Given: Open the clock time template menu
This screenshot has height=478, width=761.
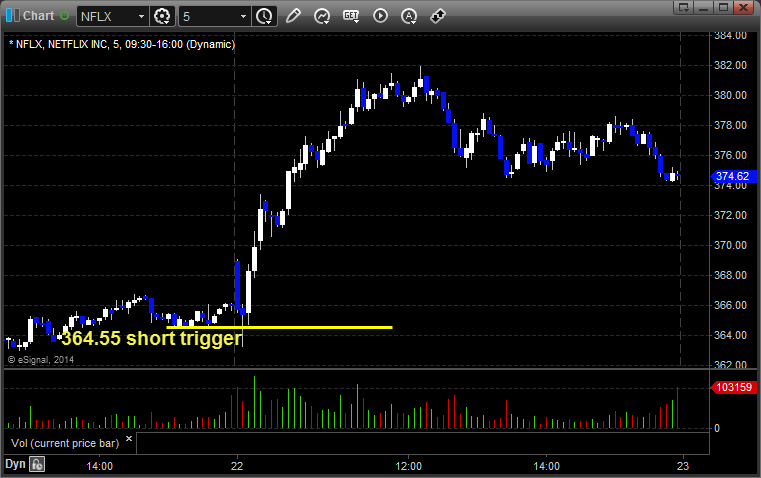Looking at the screenshot, I should click(265, 16).
